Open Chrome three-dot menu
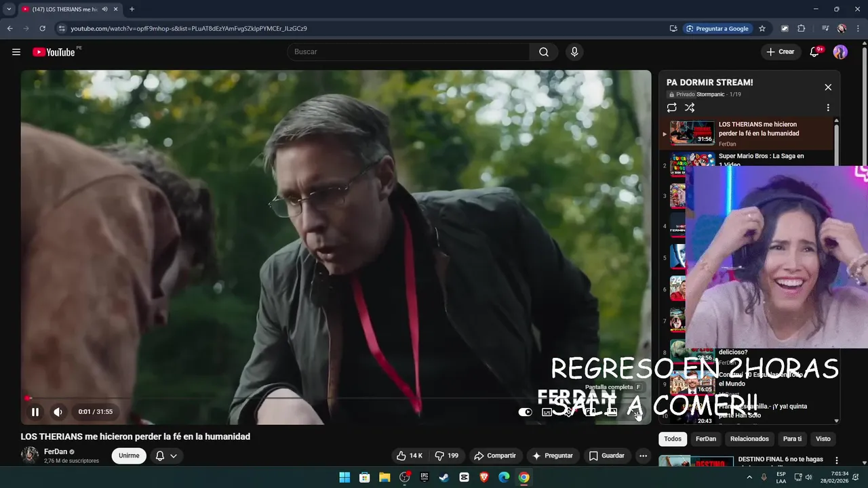868x488 pixels. click(x=858, y=28)
